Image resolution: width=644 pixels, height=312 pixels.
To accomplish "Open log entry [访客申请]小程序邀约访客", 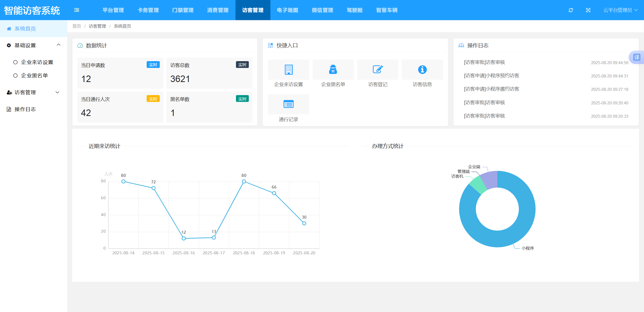I will 546,89.
